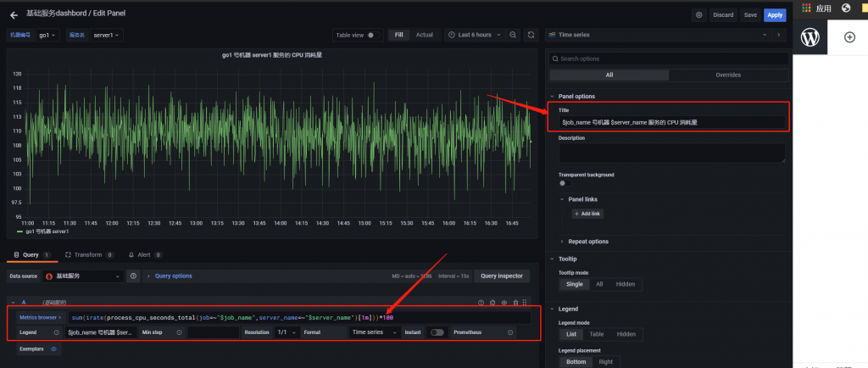The image size is (868, 368).
Task: Click the Legend info icon
Action: coord(56,332)
